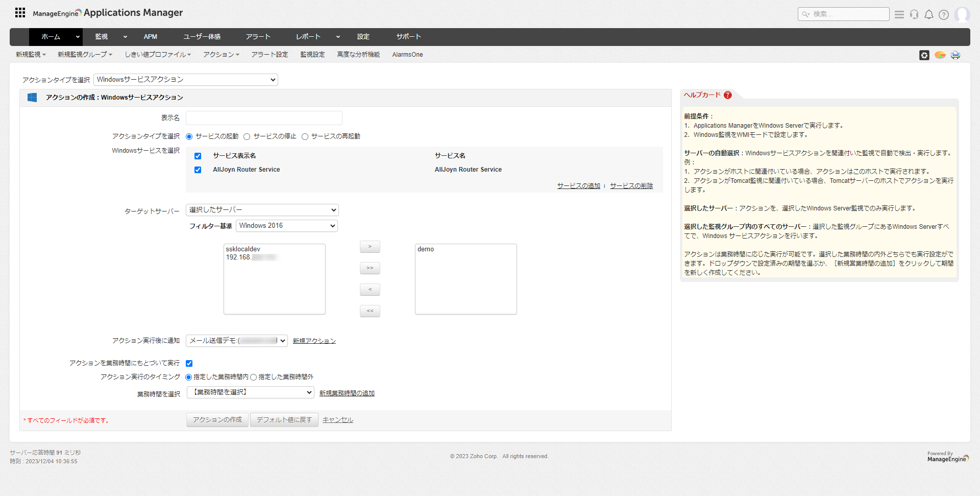Toggle the business hours execution checkbox

[x=189, y=363]
